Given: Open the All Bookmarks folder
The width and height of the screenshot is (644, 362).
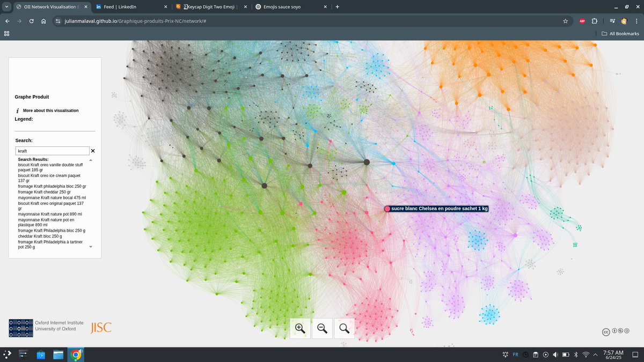Looking at the screenshot, I should [x=620, y=33].
